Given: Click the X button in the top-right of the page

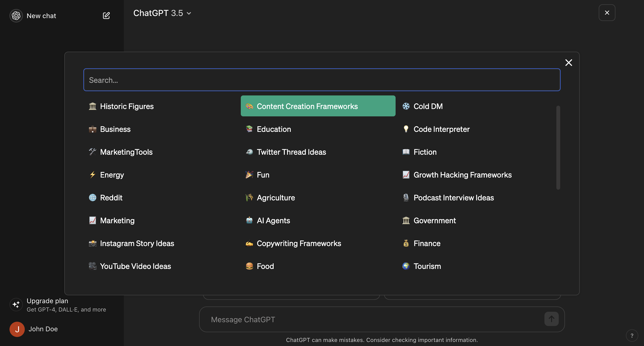Looking at the screenshot, I should coord(607,13).
